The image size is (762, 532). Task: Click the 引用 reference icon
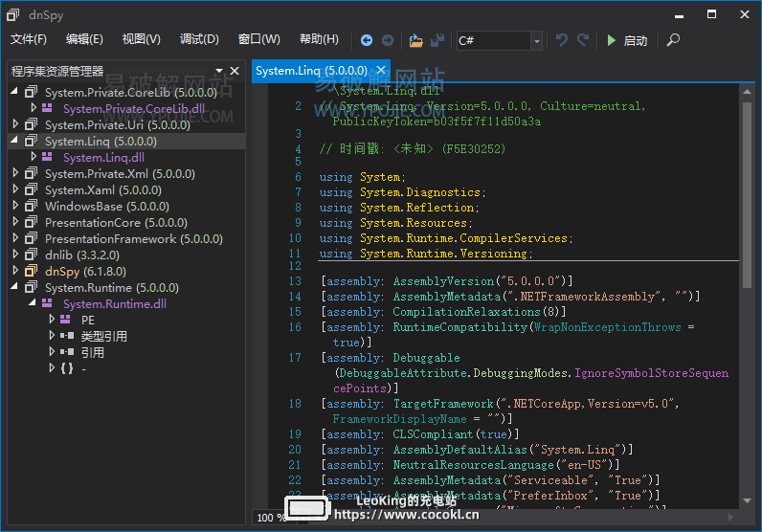click(67, 352)
